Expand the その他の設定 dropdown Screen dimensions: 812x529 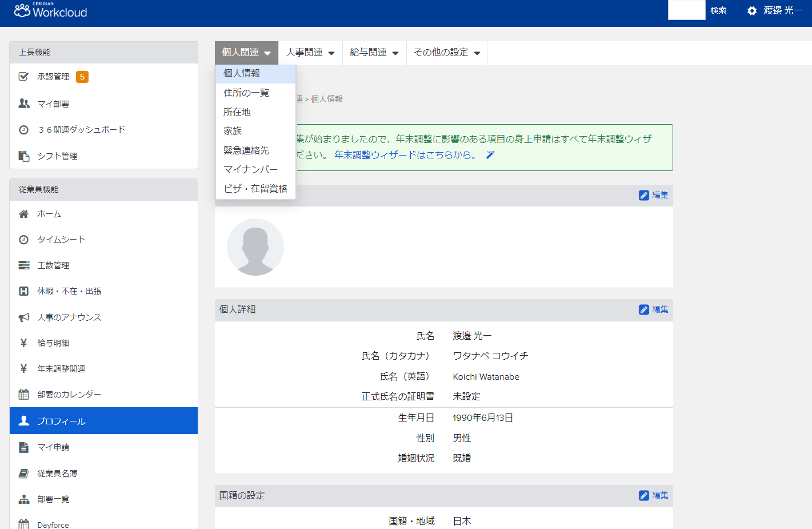click(x=447, y=53)
